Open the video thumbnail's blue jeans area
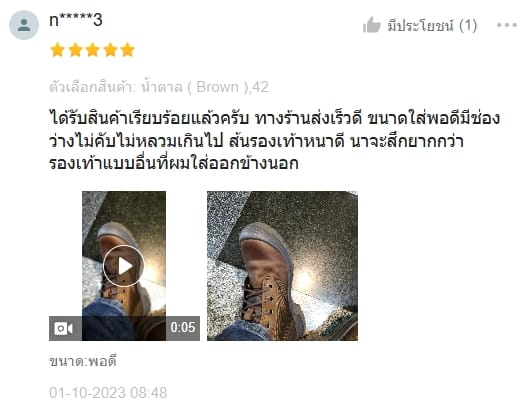 (109, 320)
